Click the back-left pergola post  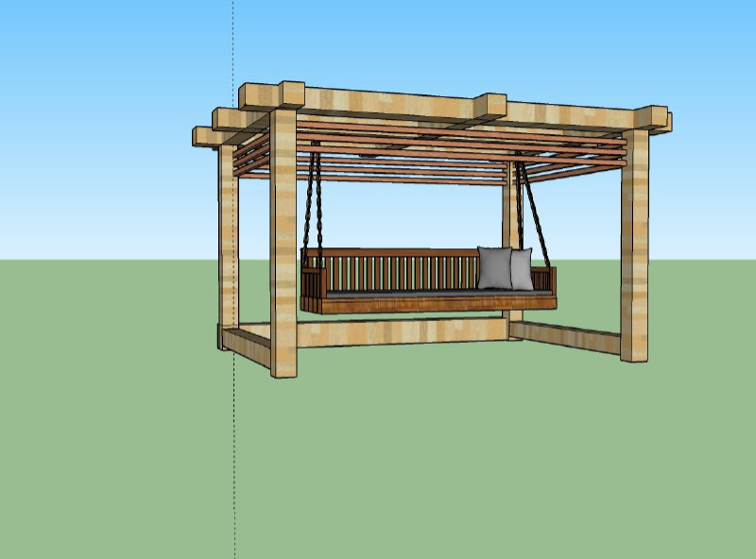pos(228,246)
